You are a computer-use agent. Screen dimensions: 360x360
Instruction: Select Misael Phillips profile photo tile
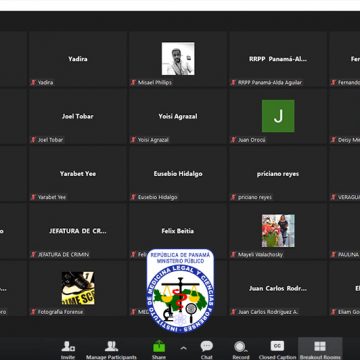pyautogui.click(x=178, y=58)
